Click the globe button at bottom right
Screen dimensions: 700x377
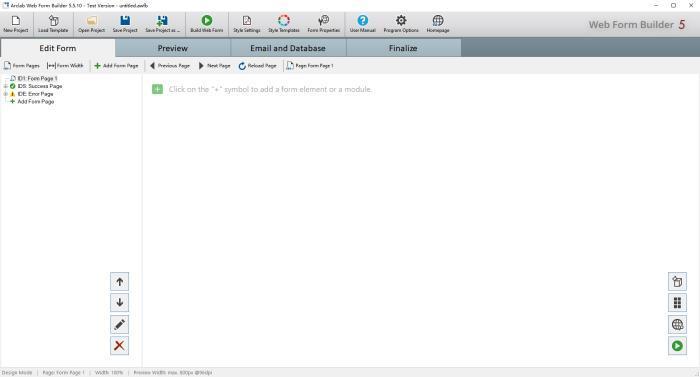(677, 324)
